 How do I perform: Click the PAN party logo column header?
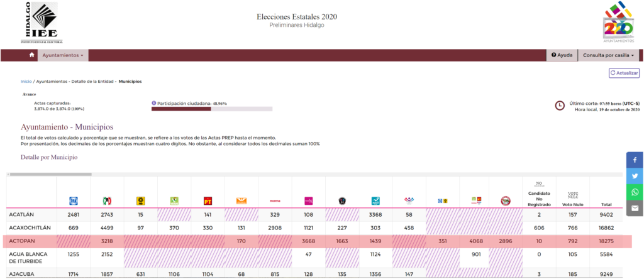73,201
